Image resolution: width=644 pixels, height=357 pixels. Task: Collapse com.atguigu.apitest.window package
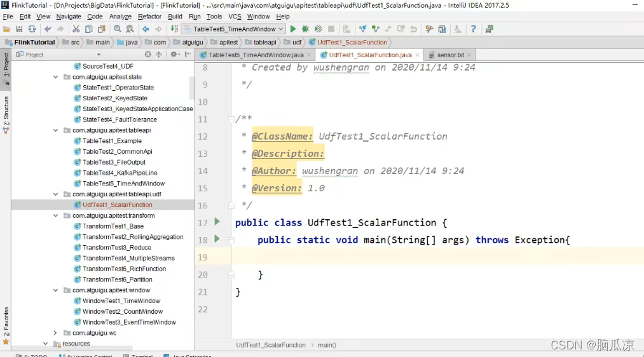[55, 290]
